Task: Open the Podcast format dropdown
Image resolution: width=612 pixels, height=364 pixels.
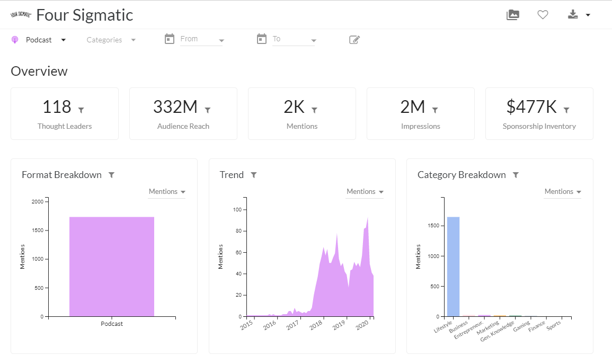Action: (46, 40)
